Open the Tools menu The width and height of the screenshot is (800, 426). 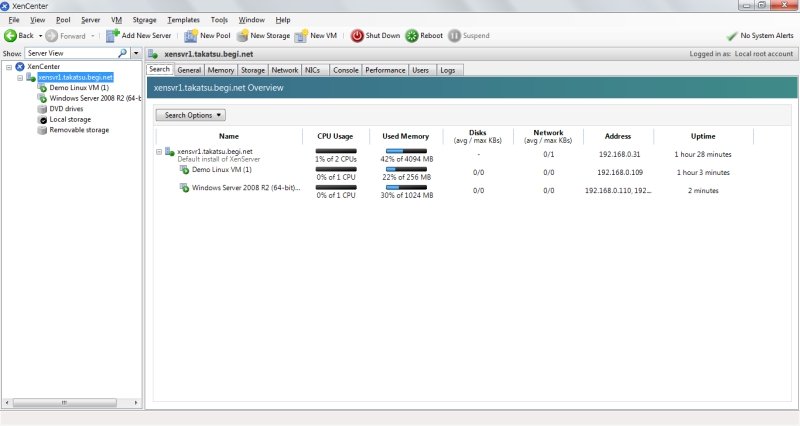click(x=219, y=20)
